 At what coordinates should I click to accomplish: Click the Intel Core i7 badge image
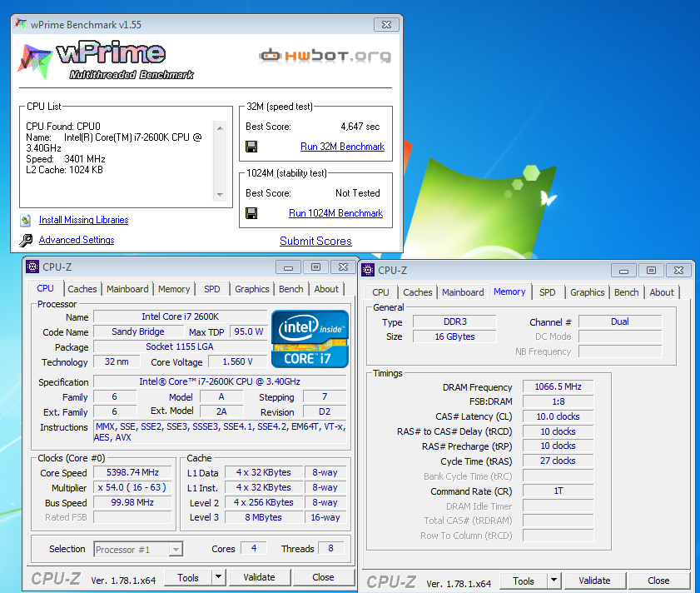(x=310, y=339)
